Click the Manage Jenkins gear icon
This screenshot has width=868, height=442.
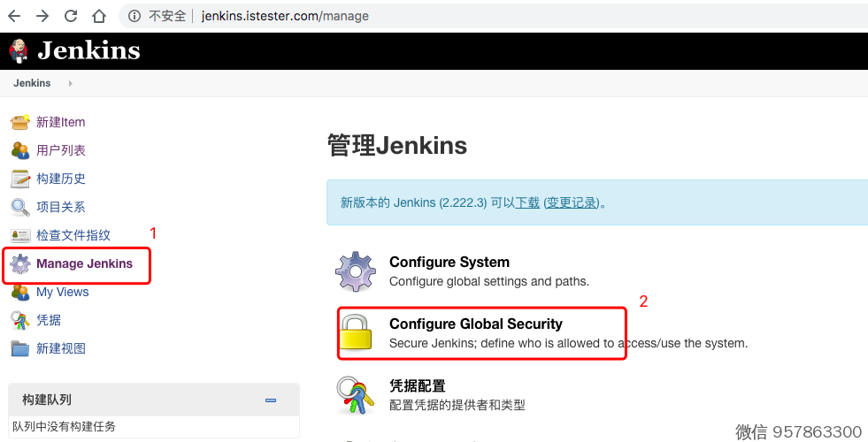[x=19, y=263]
